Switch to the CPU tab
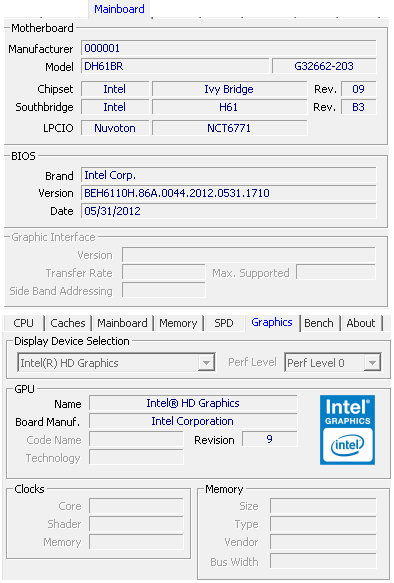This screenshot has width=394, height=583. pos(23,323)
